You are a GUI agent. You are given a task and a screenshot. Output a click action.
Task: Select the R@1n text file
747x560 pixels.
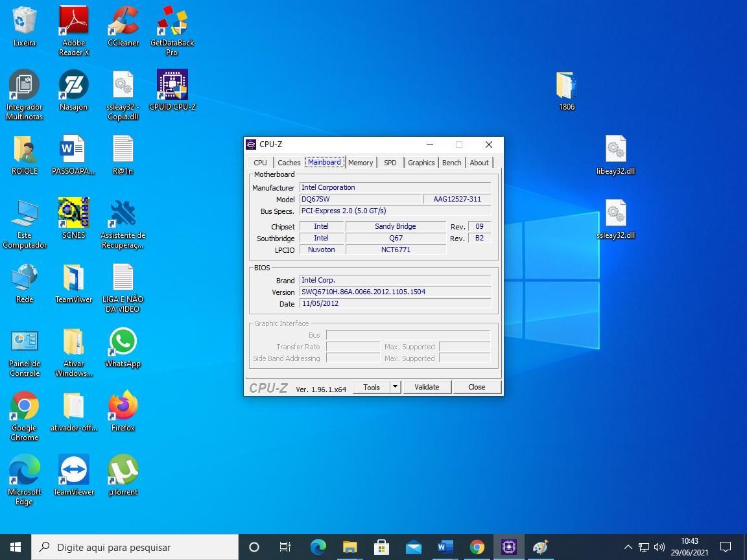pyautogui.click(x=123, y=155)
